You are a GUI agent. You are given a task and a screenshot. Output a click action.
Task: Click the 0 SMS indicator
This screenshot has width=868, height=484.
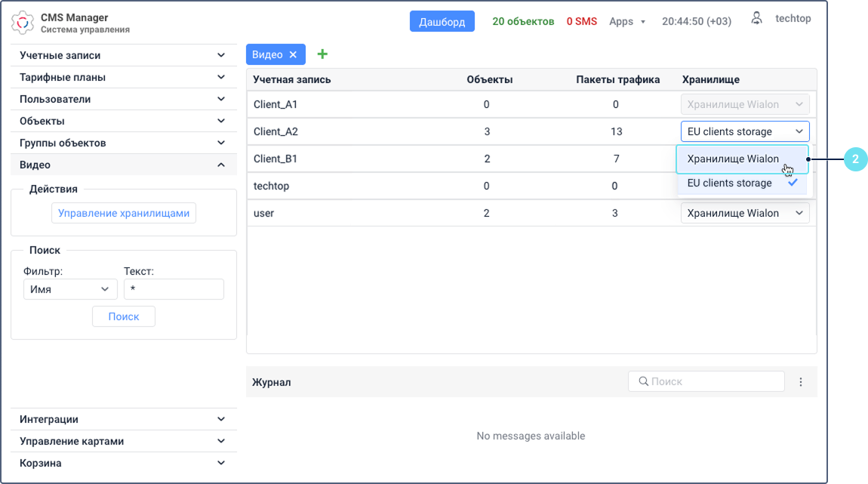pyautogui.click(x=581, y=21)
